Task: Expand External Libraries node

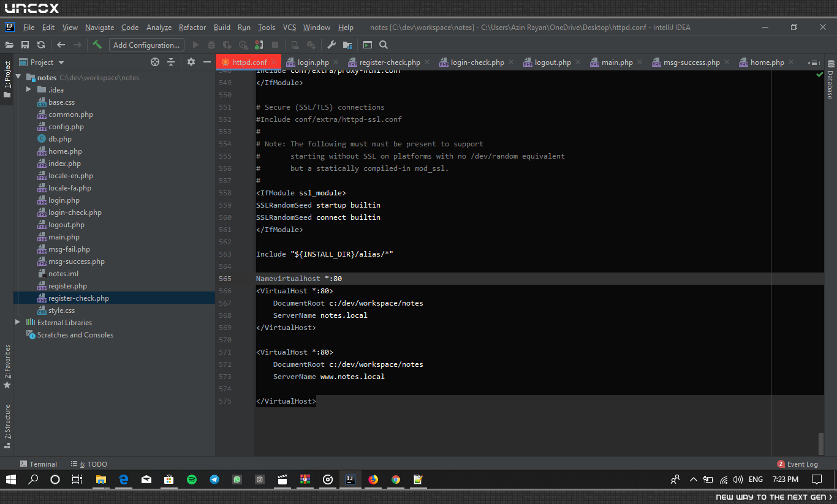Action: (18, 323)
